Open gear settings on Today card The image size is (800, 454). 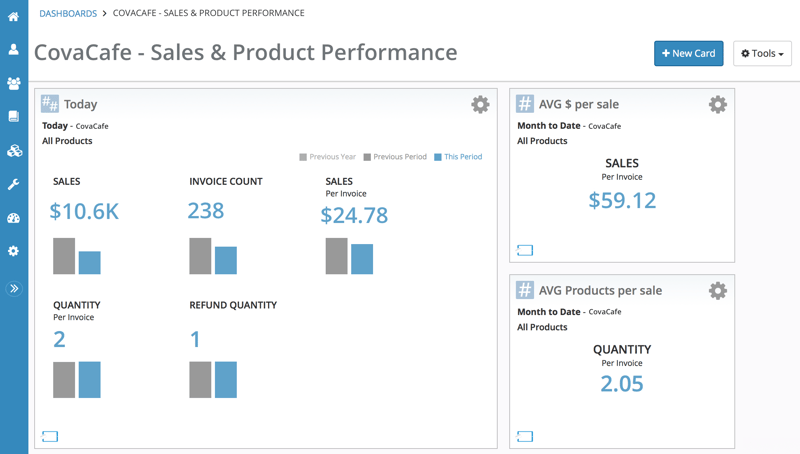tap(480, 105)
